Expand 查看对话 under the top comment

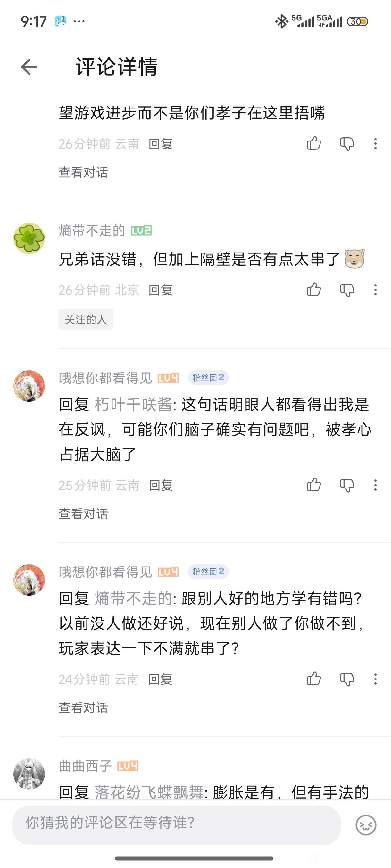tap(83, 172)
